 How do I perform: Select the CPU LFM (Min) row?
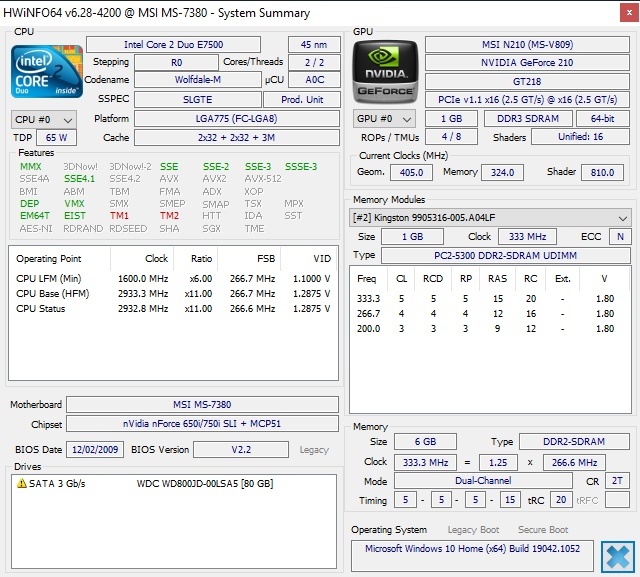point(173,279)
